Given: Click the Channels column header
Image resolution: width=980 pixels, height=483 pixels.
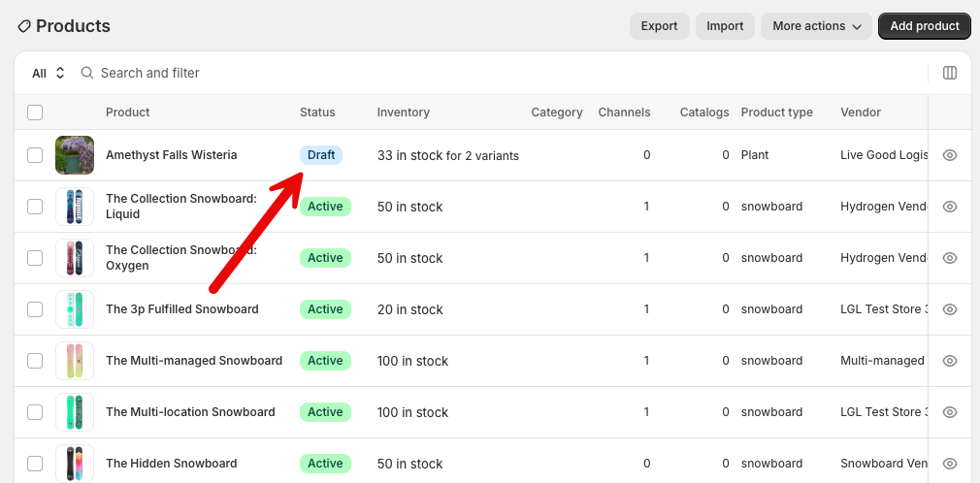Looking at the screenshot, I should coord(624,113).
